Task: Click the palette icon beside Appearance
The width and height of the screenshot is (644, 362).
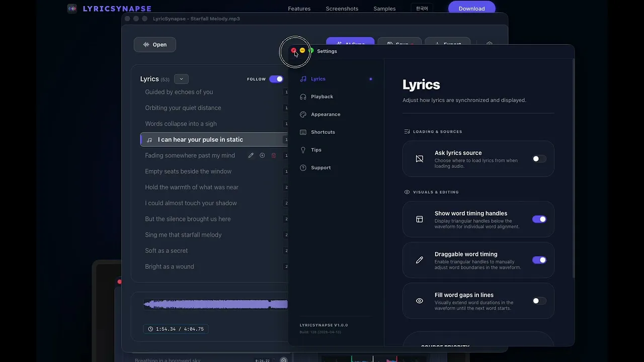Action: click(303, 114)
